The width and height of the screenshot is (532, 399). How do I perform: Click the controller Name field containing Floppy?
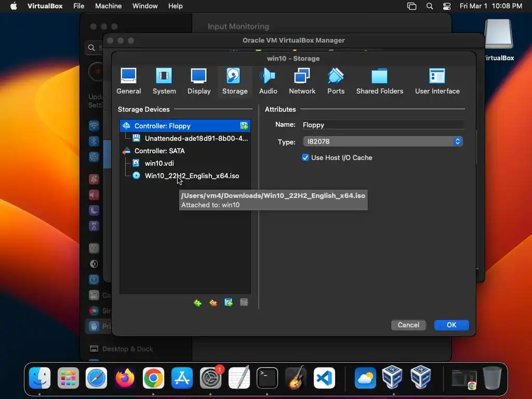pyautogui.click(x=383, y=125)
